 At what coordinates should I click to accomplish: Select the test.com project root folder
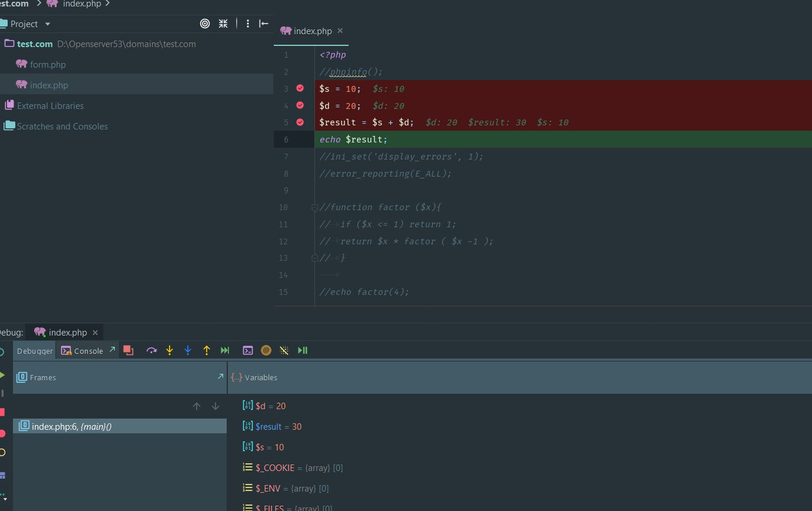tap(35, 44)
